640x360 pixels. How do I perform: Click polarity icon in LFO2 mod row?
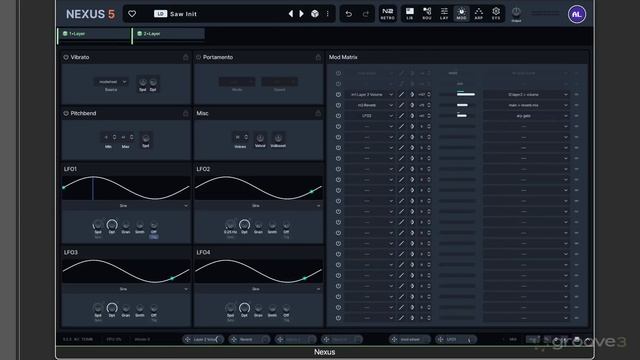[412, 116]
